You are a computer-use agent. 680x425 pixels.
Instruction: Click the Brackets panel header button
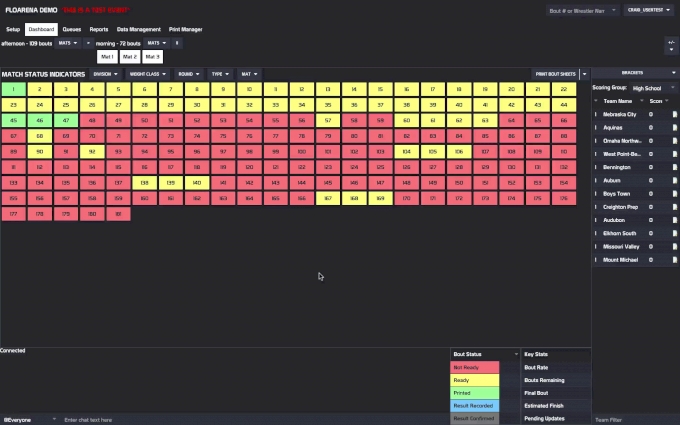coord(634,74)
